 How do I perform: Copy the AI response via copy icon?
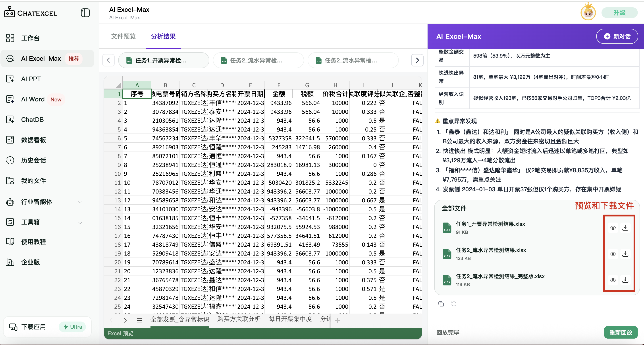point(441,304)
